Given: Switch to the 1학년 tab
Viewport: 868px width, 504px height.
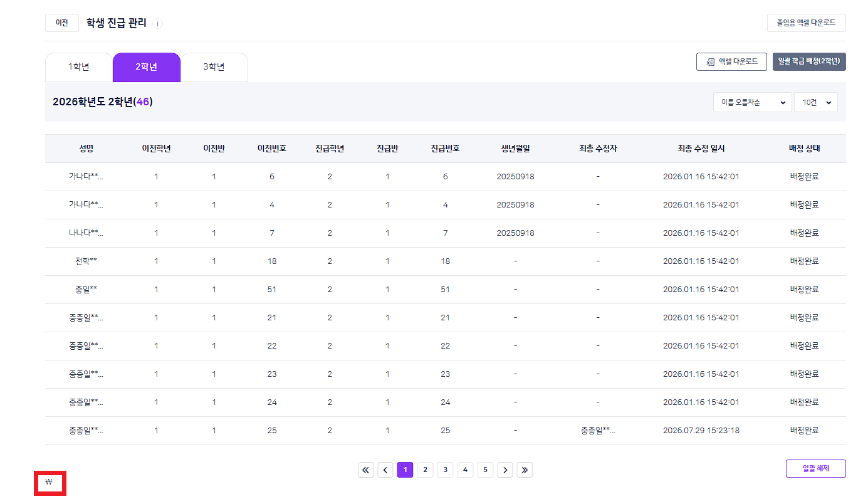Looking at the screenshot, I should tap(79, 67).
